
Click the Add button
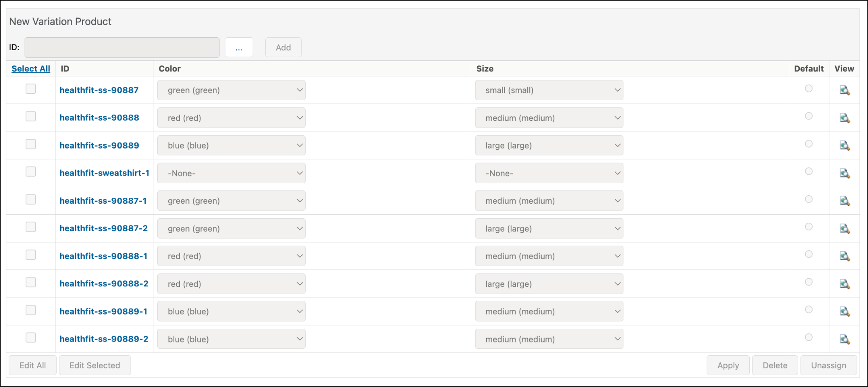point(284,47)
